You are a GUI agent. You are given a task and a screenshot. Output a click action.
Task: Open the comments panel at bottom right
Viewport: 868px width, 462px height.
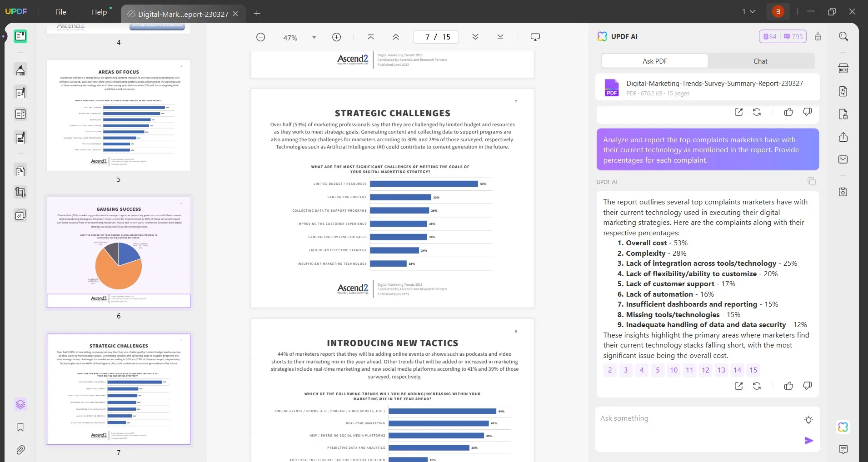843,450
